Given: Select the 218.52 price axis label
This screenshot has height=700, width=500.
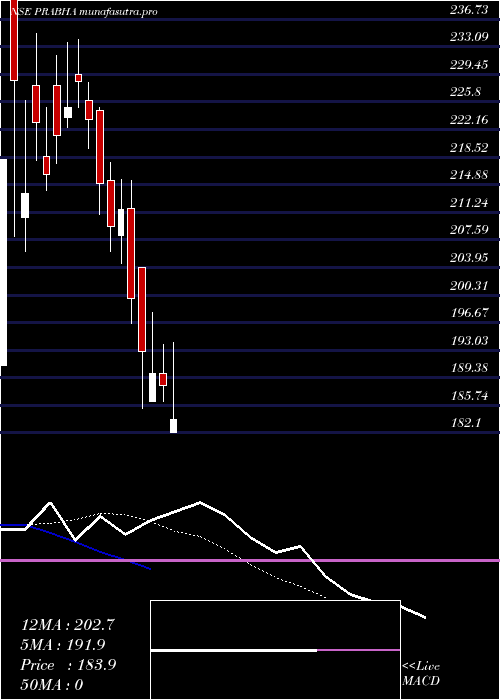Looking at the screenshot, I should pyautogui.click(x=468, y=148).
